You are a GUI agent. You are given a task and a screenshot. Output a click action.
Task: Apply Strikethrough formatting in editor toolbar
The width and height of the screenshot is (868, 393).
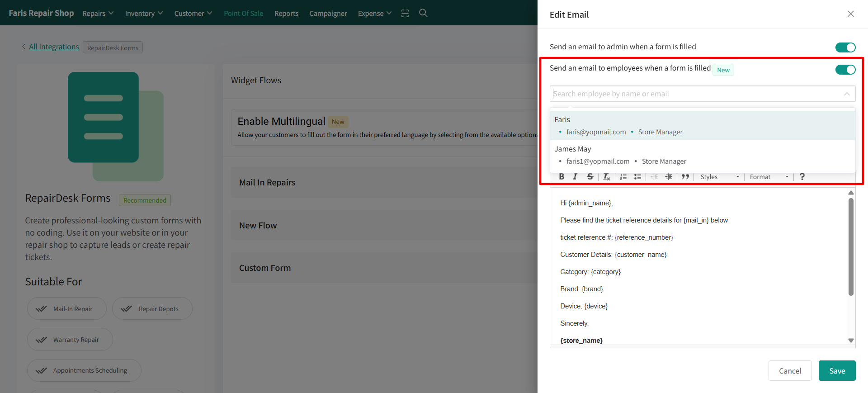coord(590,177)
